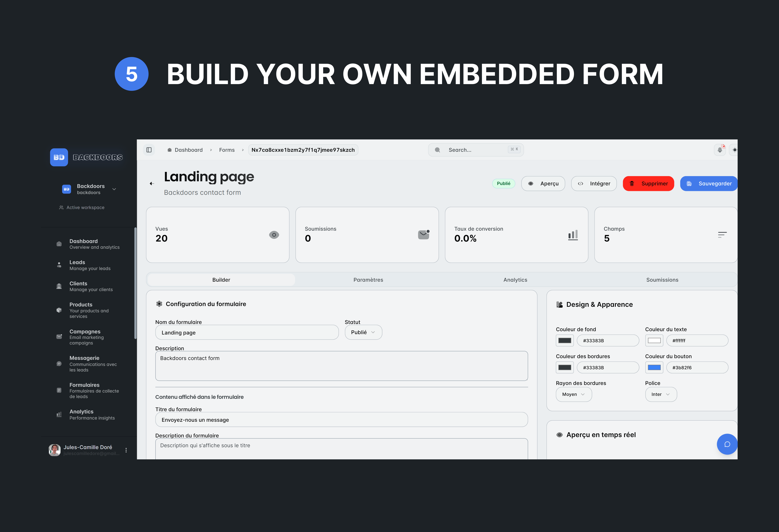779x532 pixels.
Task: Switch to the Soumissions tab
Action: coord(662,280)
